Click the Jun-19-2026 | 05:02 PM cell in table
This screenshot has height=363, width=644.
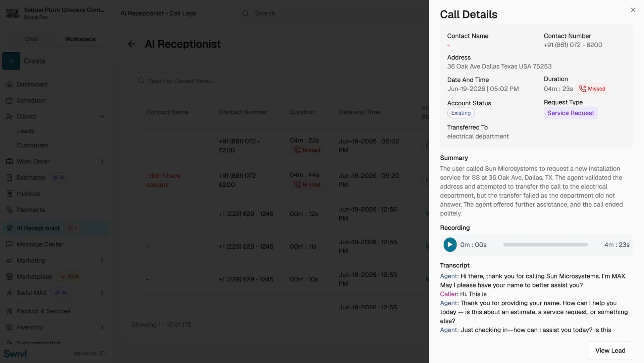click(x=369, y=146)
